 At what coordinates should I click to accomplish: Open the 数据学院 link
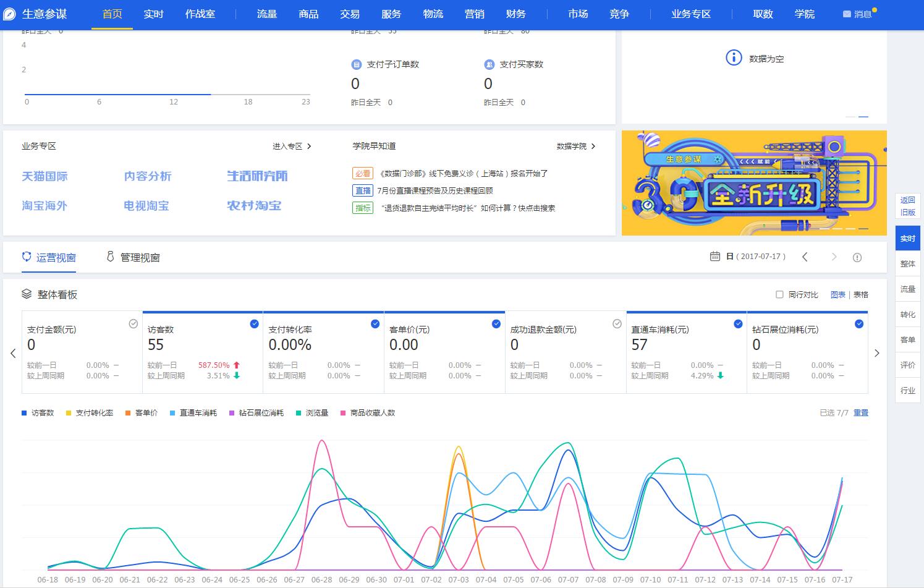(573, 146)
